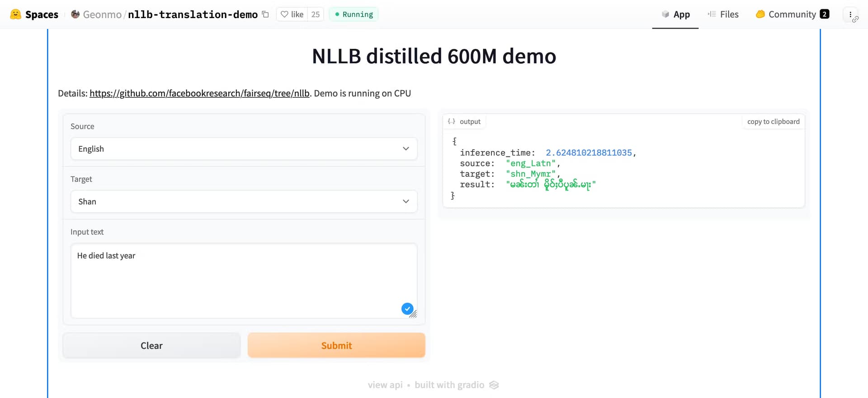
Task: Open the Files tab
Action: coord(723,14)
